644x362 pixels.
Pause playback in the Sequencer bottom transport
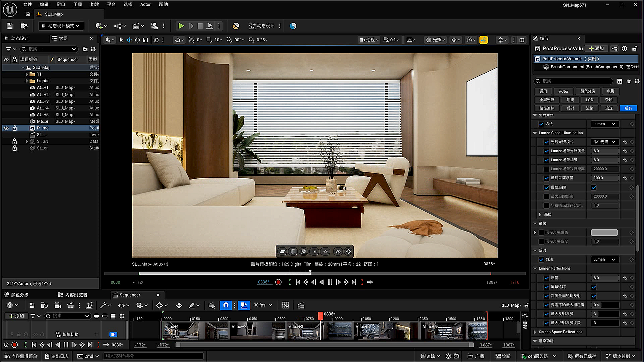click(66, 345)
